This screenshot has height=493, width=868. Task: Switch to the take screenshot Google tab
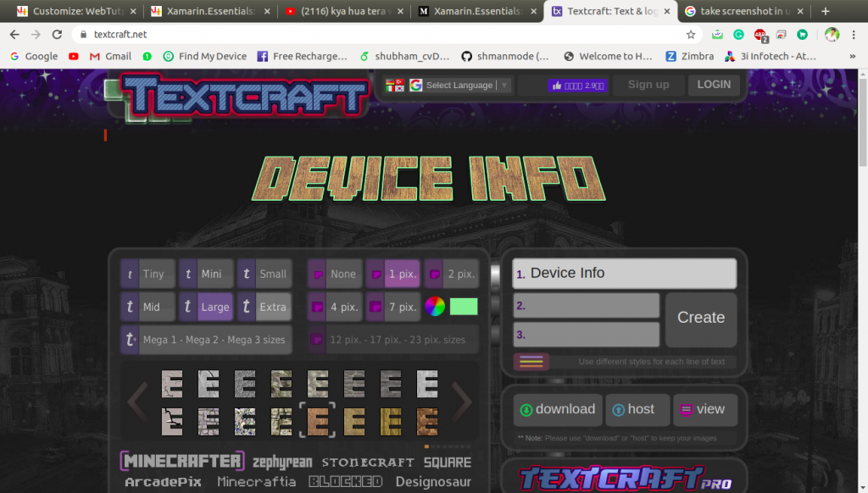click(744, 11)
